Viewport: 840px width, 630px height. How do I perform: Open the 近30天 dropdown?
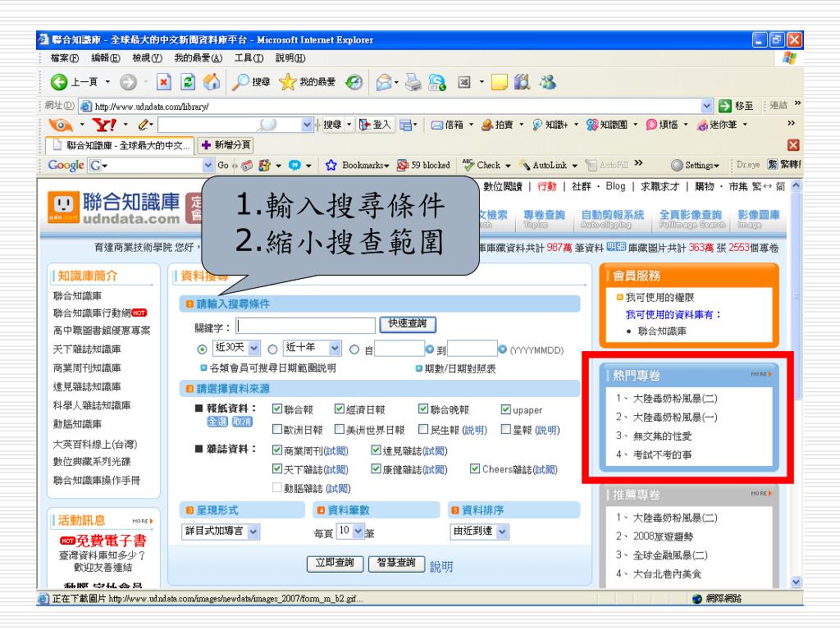pyautogui.click(x=254, y=348)
